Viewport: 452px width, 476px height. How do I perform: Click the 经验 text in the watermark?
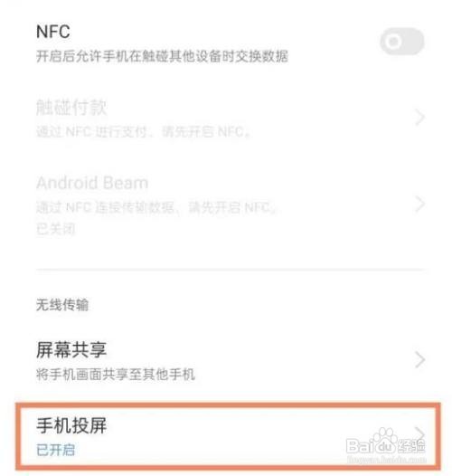(x=411, y=446)
